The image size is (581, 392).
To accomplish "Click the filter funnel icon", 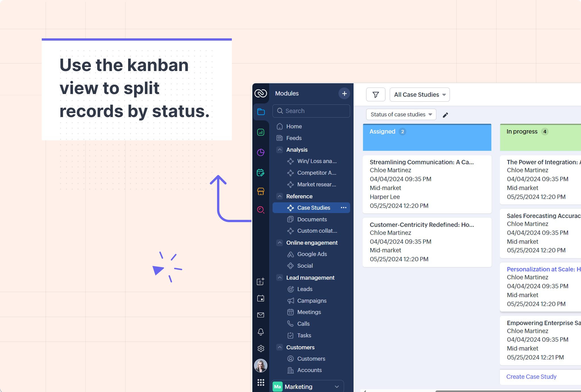I will [x=376, y=95].
